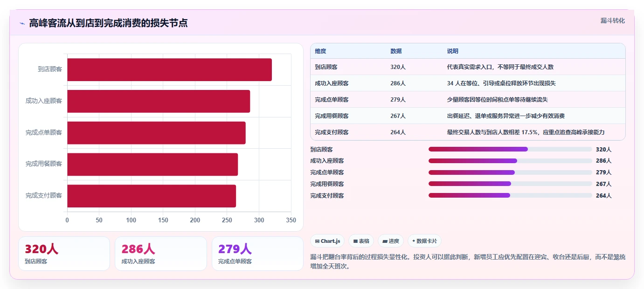This screenshot has width=644, height=289.
Task: Click the 进度 chip
Action: [x=391, y=241]
